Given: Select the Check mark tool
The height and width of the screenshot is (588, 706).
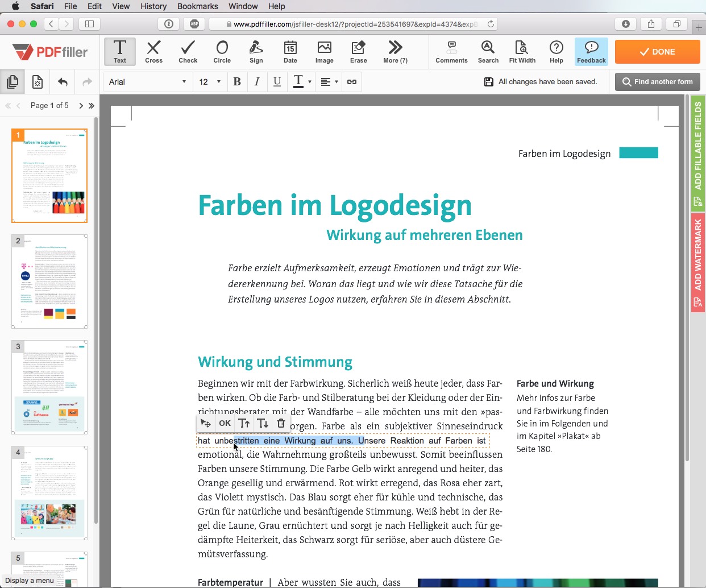Looking at the screenshot, I should click(188, 52).
